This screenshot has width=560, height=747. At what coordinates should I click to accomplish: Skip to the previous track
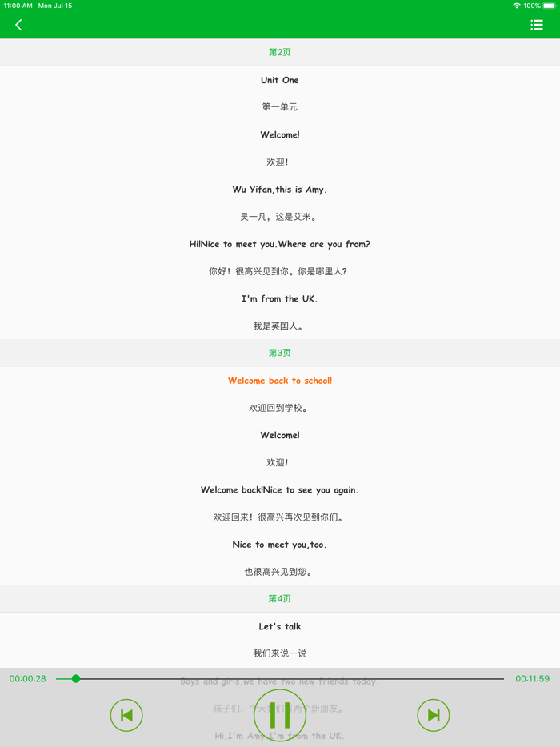tap(126, 715)
